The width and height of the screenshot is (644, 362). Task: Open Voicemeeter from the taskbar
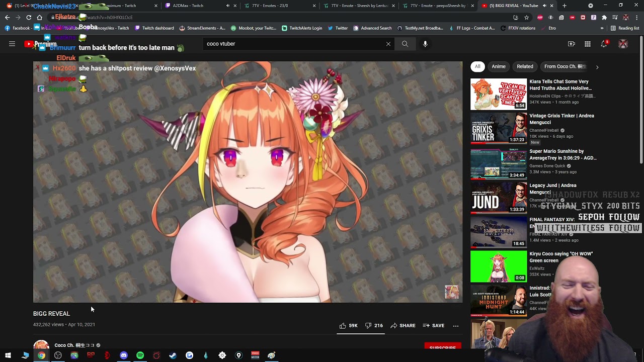255,355
